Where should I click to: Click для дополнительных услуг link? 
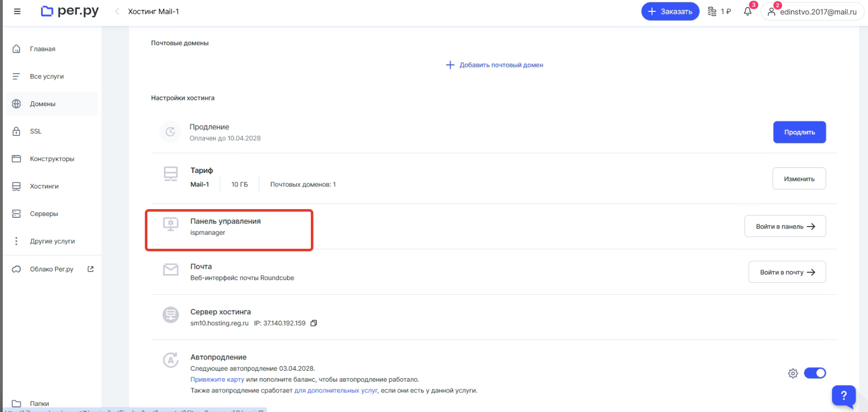pos(336,390)
